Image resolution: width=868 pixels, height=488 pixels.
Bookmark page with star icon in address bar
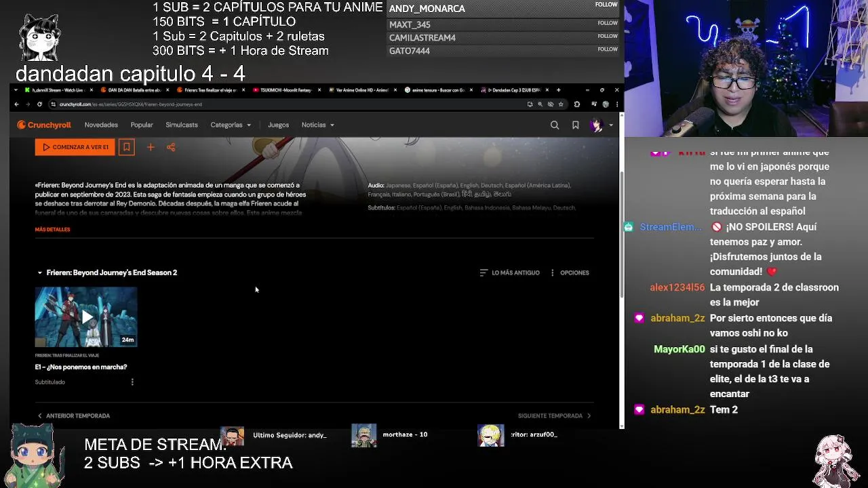(x=561, y=104)
